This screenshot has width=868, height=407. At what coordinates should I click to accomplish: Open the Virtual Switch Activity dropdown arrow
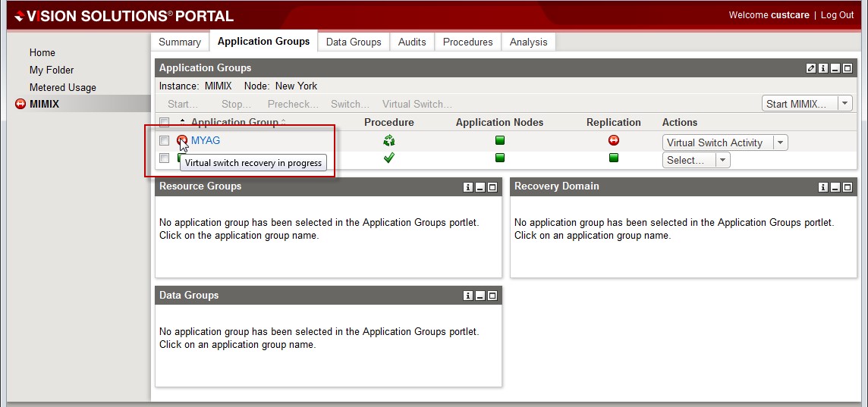coord(781,142)
